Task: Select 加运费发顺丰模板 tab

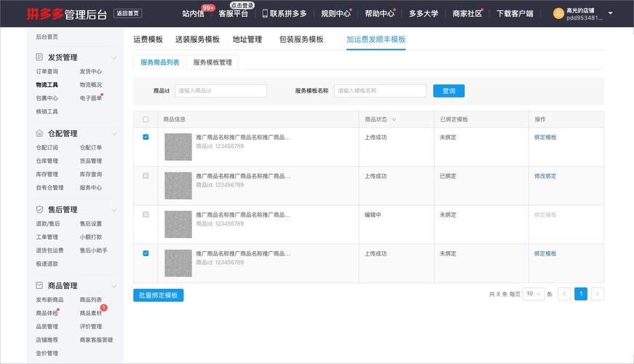Action: click(x=376, y=39)
